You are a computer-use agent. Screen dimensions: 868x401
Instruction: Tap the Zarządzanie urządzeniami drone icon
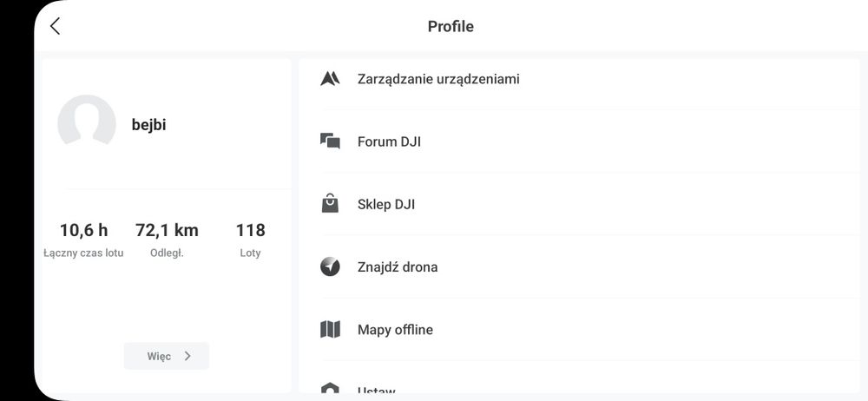pyautogui.click(x=330, y=79)
